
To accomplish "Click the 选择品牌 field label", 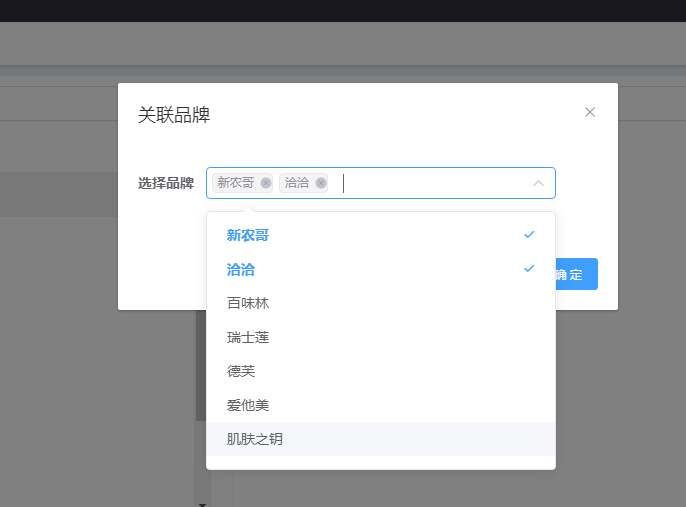I will point(166,183).
